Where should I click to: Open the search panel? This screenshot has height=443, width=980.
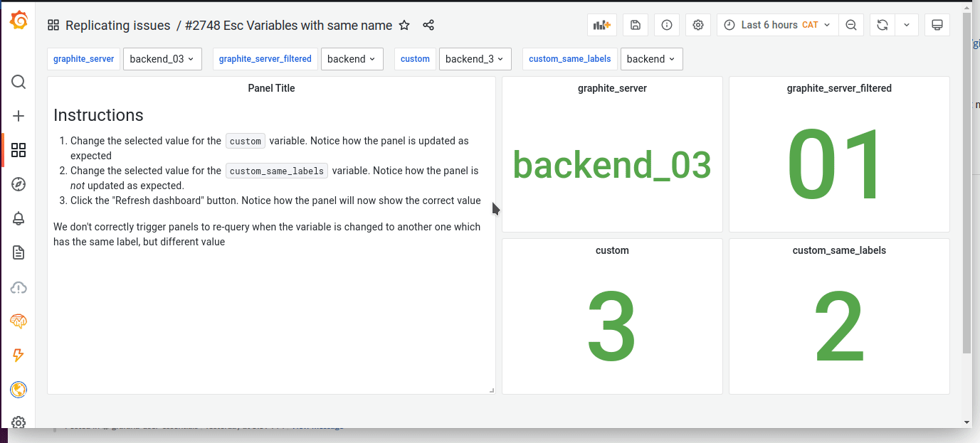[19, 82]
